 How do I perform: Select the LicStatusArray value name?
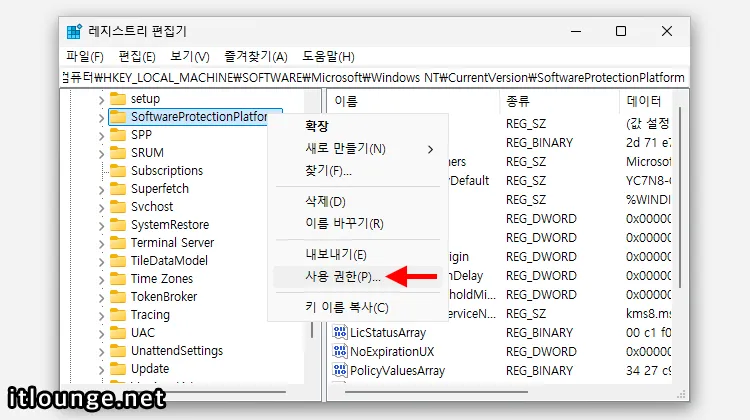point(388,332)
